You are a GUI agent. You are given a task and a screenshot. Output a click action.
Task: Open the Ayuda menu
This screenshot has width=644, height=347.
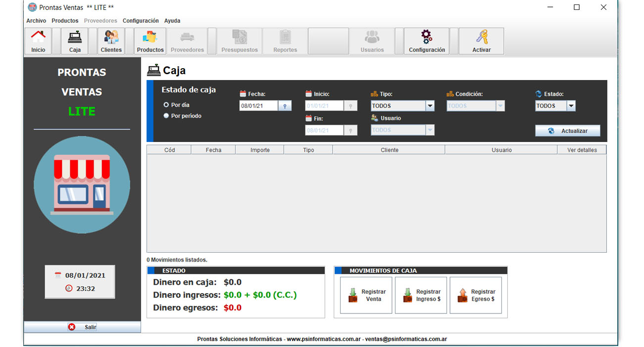click(172, 21)
